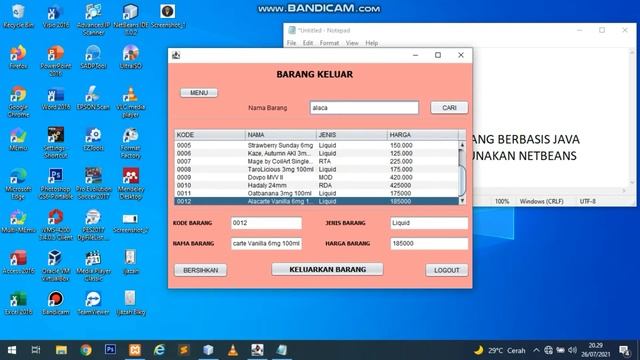The width and height of the screenshot is (640, 360).
Task: Open the Recycle Bin desktop icon
Action: pos(18,16)
